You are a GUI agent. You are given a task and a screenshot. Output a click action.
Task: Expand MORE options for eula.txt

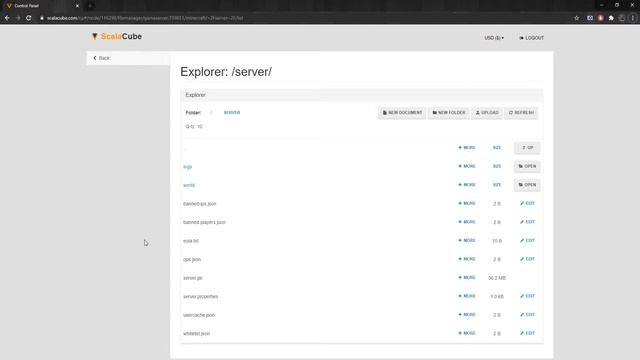(467, 240)
